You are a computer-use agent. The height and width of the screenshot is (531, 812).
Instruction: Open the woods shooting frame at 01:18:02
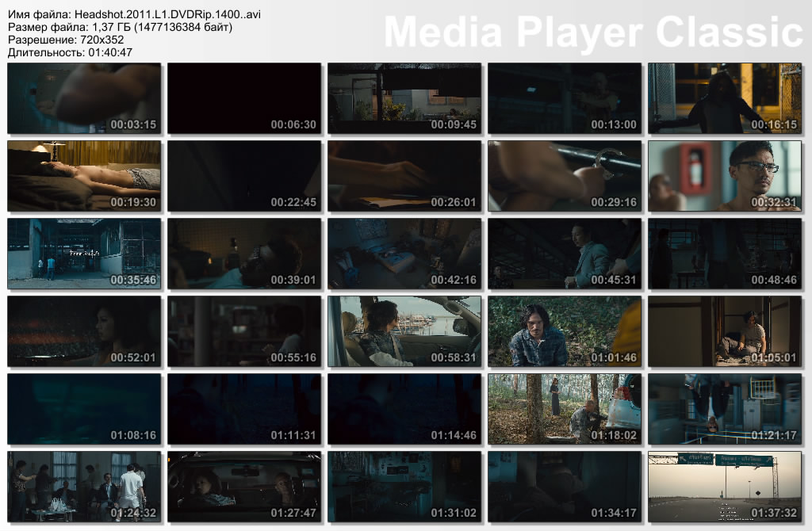coord(565,409)
